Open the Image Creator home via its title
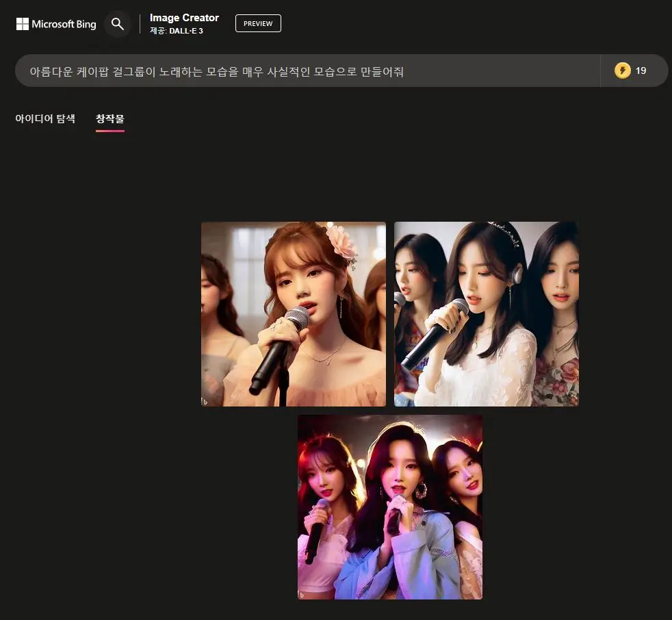This screenshot has height=620, width=672. [x=184, y=18]
